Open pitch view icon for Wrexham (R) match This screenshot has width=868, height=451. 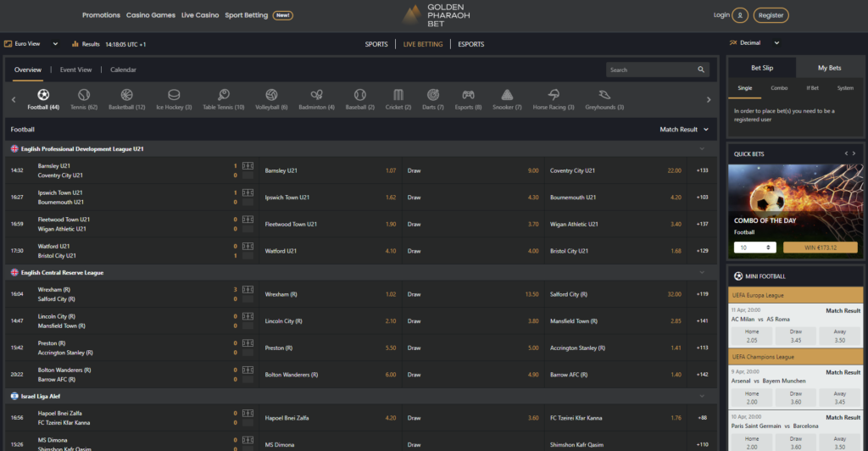(248, 289)
